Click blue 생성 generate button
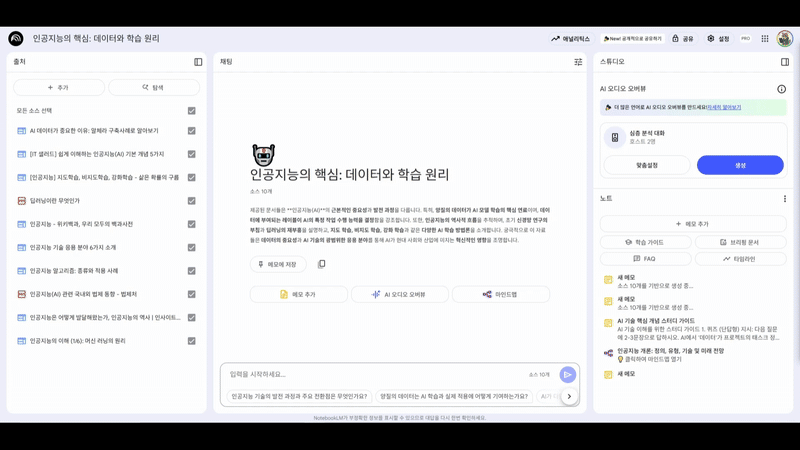Screen dimensions: 800x450 click(740, 165)
